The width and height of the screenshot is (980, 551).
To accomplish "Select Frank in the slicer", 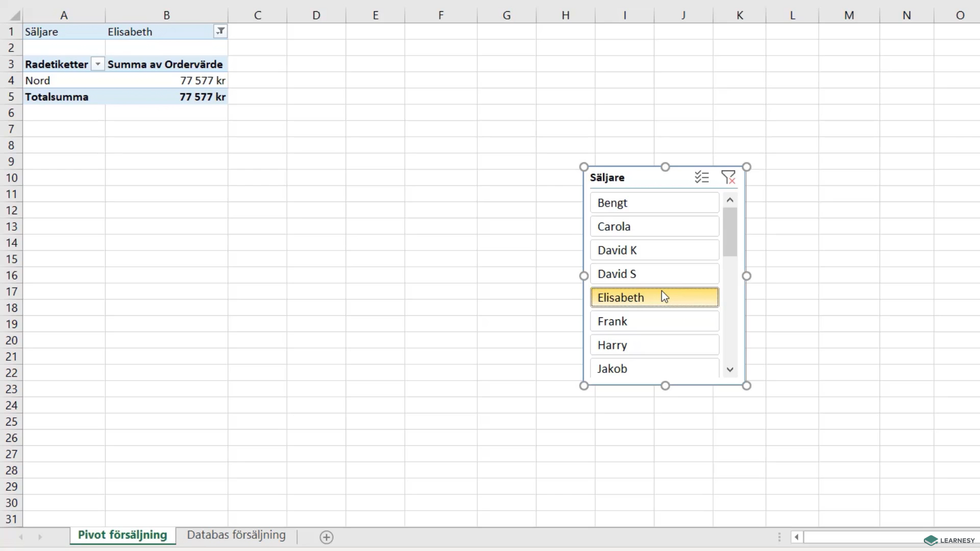I will (654, 321).
